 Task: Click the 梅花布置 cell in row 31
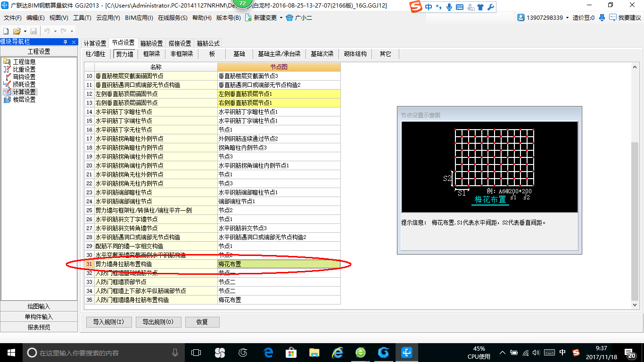279,264
